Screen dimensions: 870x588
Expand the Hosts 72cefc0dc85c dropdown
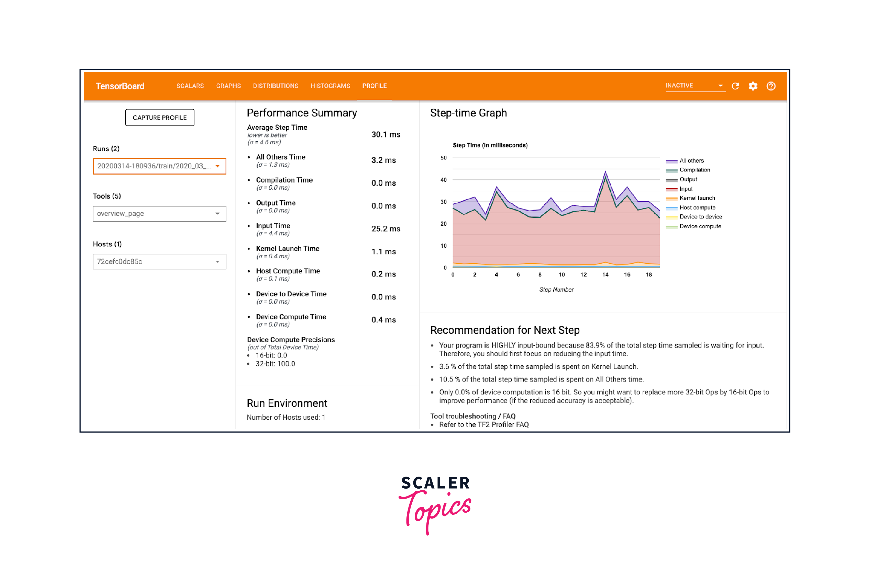159,261
